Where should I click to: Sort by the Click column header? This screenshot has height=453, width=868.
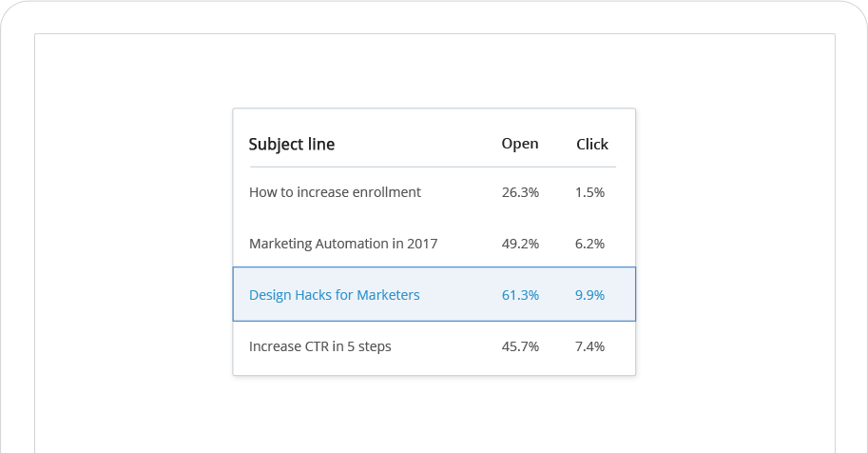(x=592, y=145)
